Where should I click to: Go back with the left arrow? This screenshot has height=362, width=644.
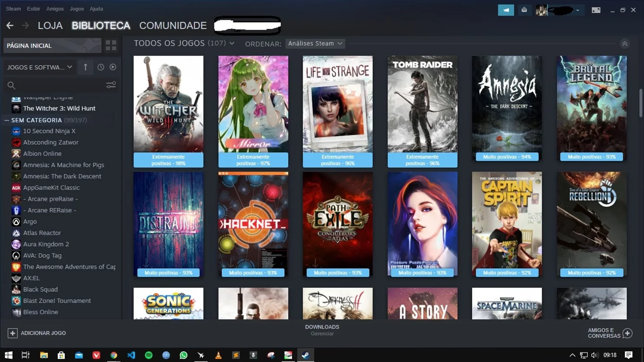pyautogui.click(x=10, y=26)
